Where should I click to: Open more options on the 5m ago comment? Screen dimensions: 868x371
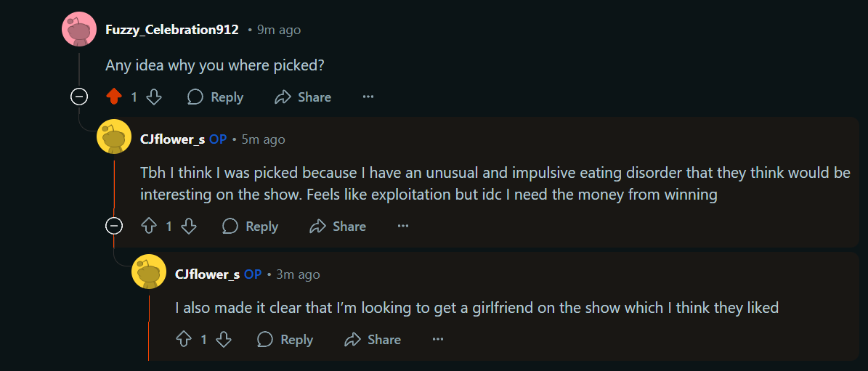(x=403, y=226)
